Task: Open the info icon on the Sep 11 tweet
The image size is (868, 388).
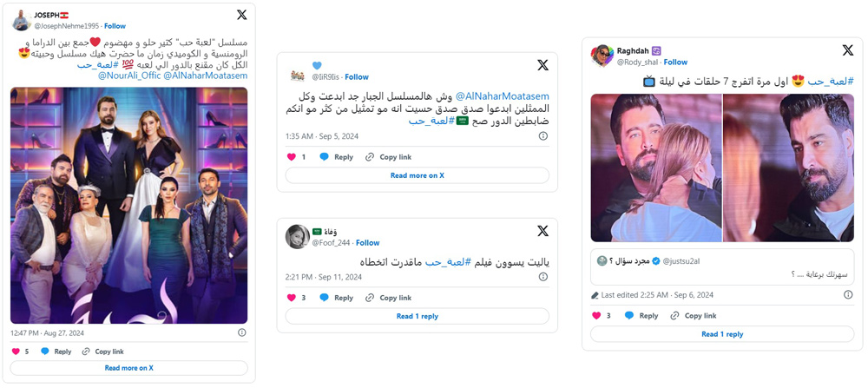Action: tap(543, 277)
